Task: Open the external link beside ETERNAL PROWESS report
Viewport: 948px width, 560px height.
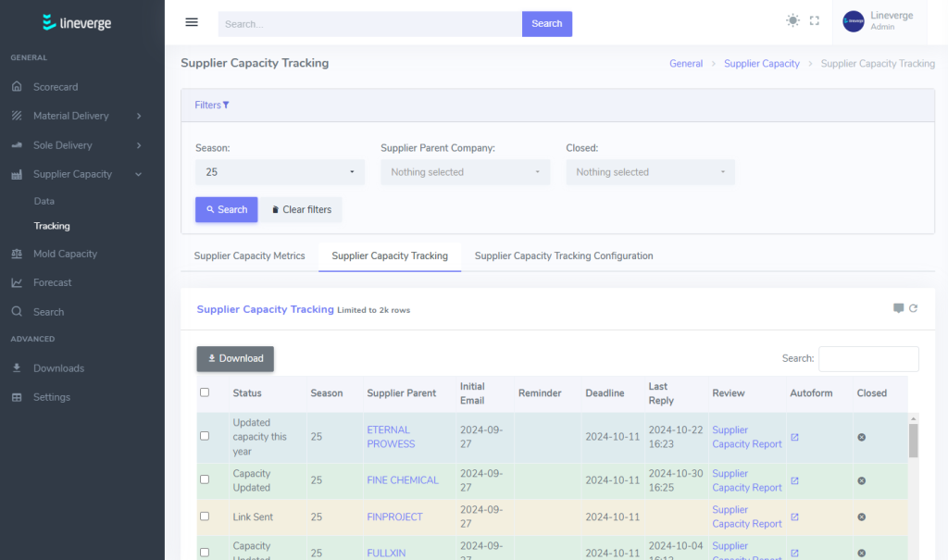Action: point(793,437)
